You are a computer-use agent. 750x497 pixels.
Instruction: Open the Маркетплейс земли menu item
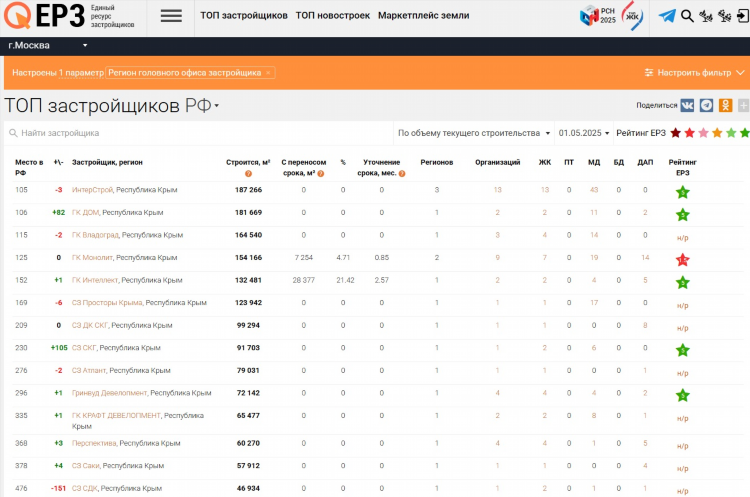pos(423,16)
